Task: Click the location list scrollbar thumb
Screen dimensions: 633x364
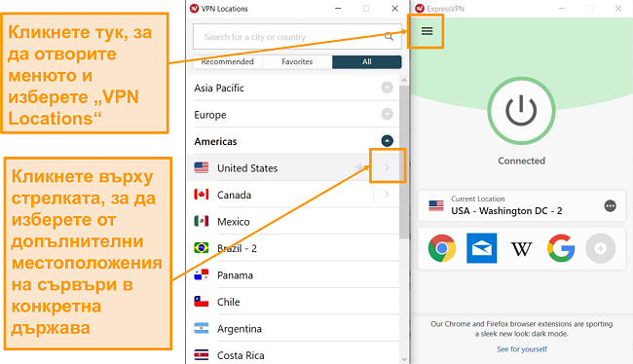Action: click(403, 162)
